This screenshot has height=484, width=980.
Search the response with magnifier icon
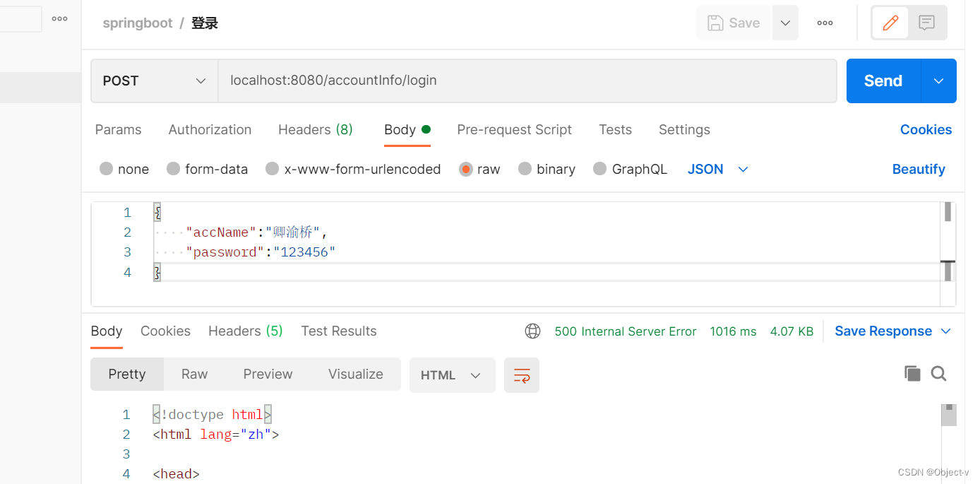coord(938,374)
